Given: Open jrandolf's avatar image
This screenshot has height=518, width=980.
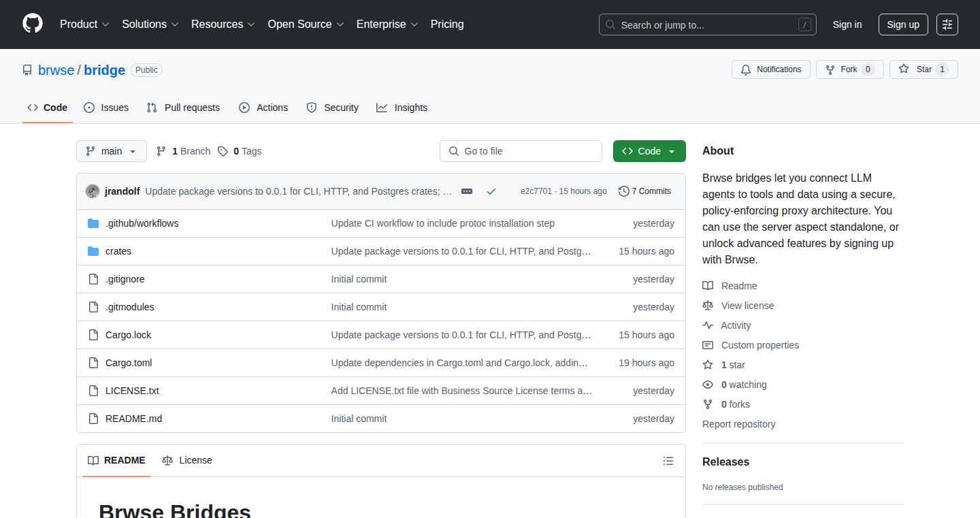Looking at the screenshot, I should pyautogui.click(x=93, y=191).
